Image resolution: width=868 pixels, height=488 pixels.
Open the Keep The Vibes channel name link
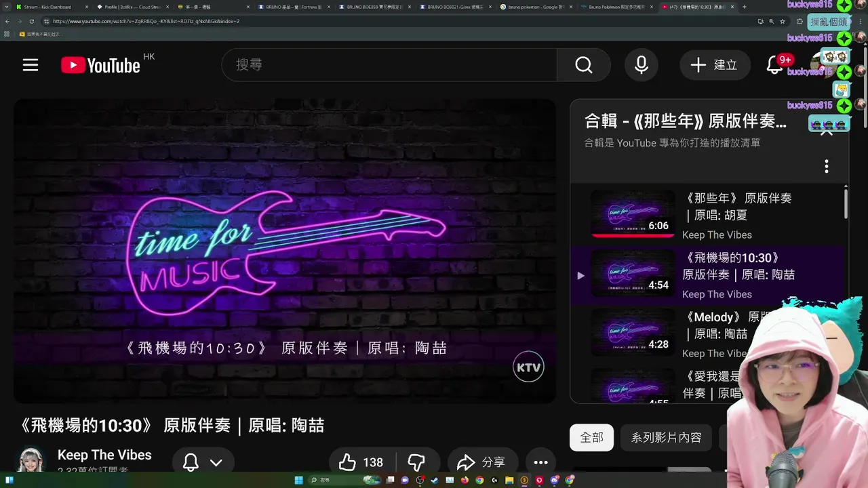pyautogui.click(x=104, y=455)
